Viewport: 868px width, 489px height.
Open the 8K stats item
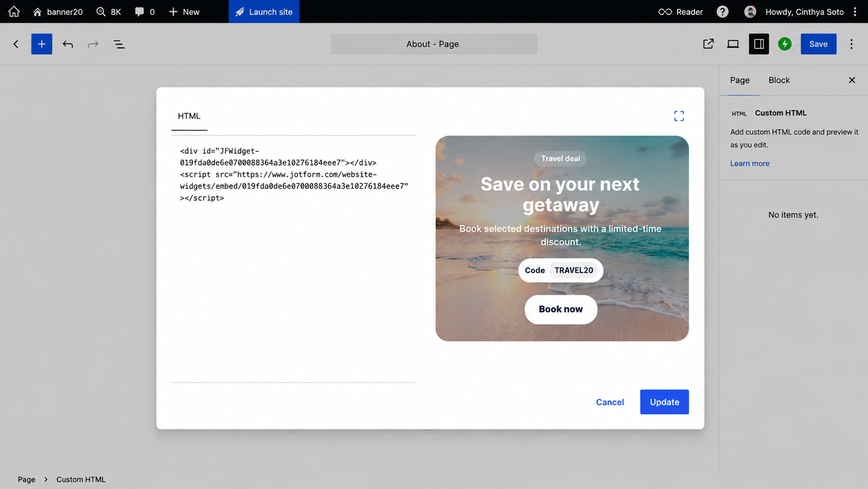point(108,11)
